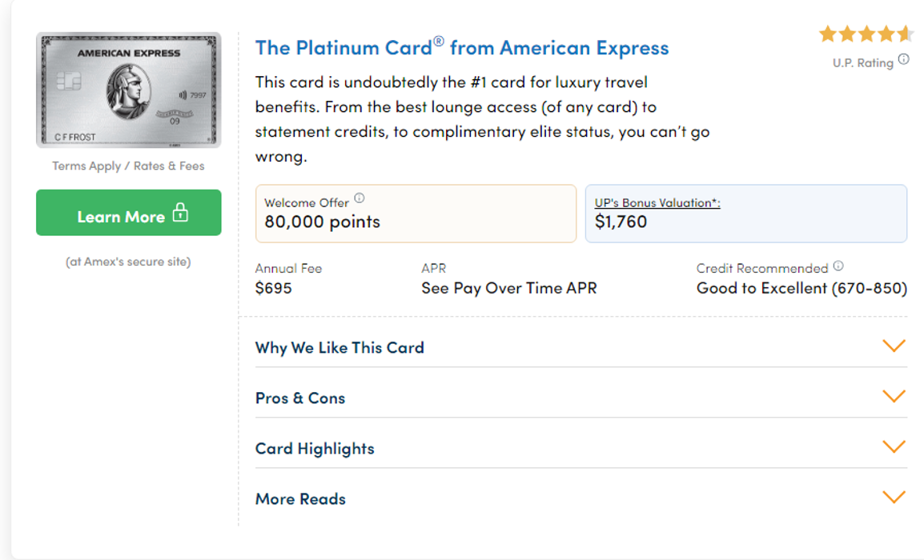Open the Rates & Fees link
Screen dimensions: 924x560
169,166
